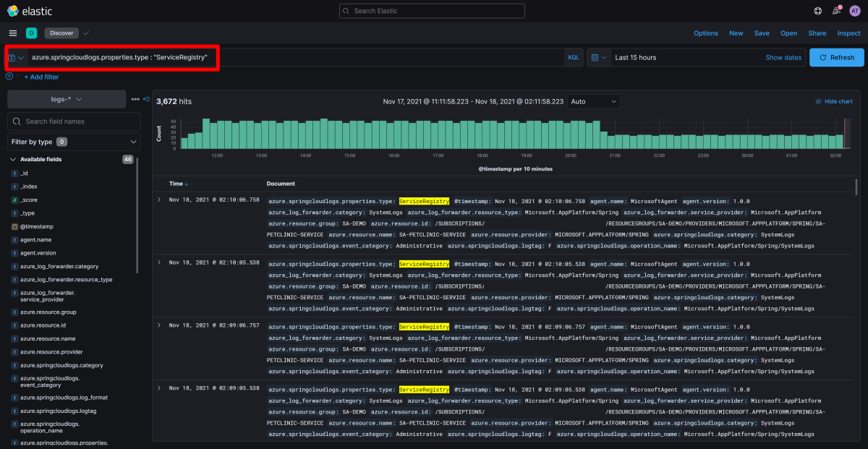This screenshot has width=868, height=449.
Task: Hide the histogram chart
Action: (x=833, y=102)
